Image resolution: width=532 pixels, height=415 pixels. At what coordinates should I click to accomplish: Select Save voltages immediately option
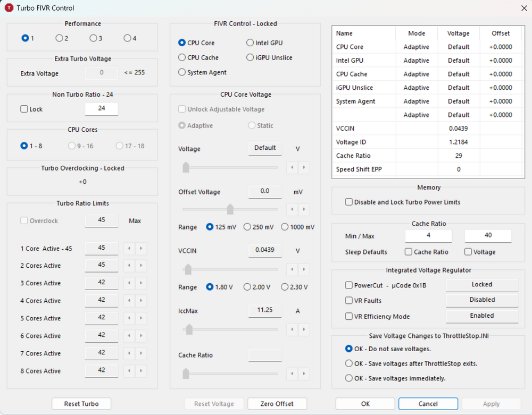coord(349,378)
